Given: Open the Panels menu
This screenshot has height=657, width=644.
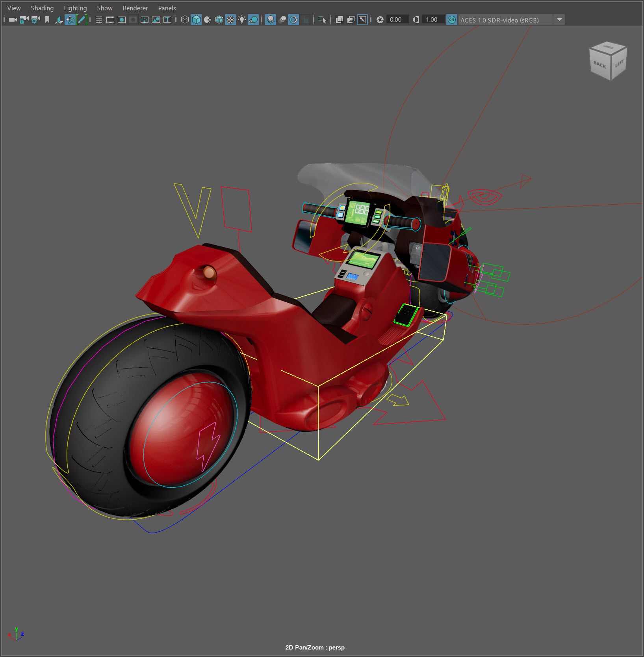Looking at the screenshot, I should [x=167, y=8].
